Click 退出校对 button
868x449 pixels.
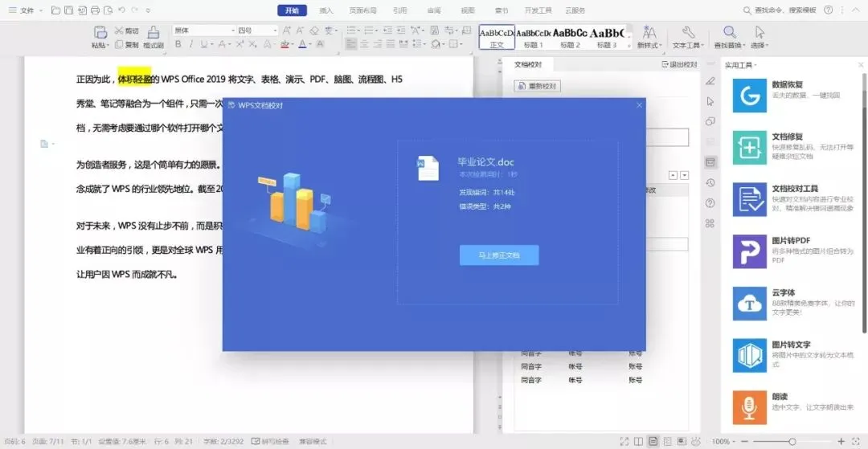click(679, 65)
